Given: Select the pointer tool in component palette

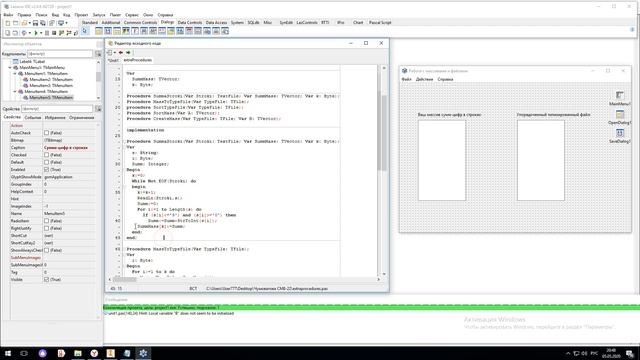Looking at the screenshot, I should (84, 31).
